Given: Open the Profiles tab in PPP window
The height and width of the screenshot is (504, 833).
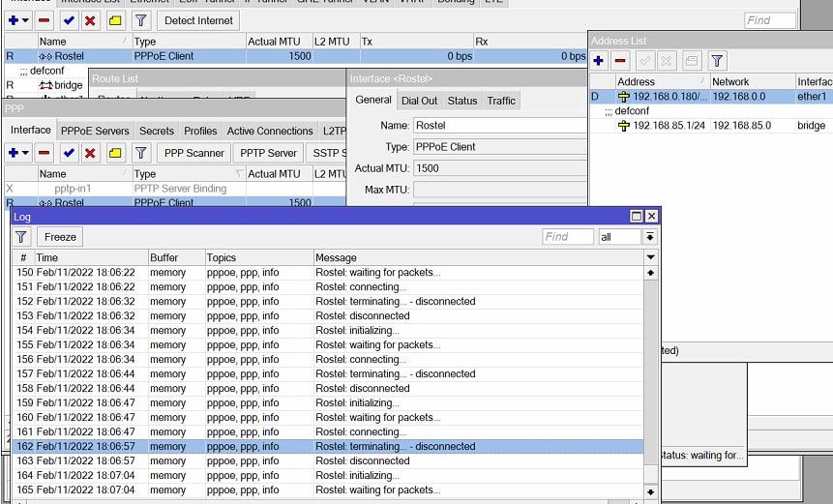Looking at the screenshot, I should click(x=200, y=131).
